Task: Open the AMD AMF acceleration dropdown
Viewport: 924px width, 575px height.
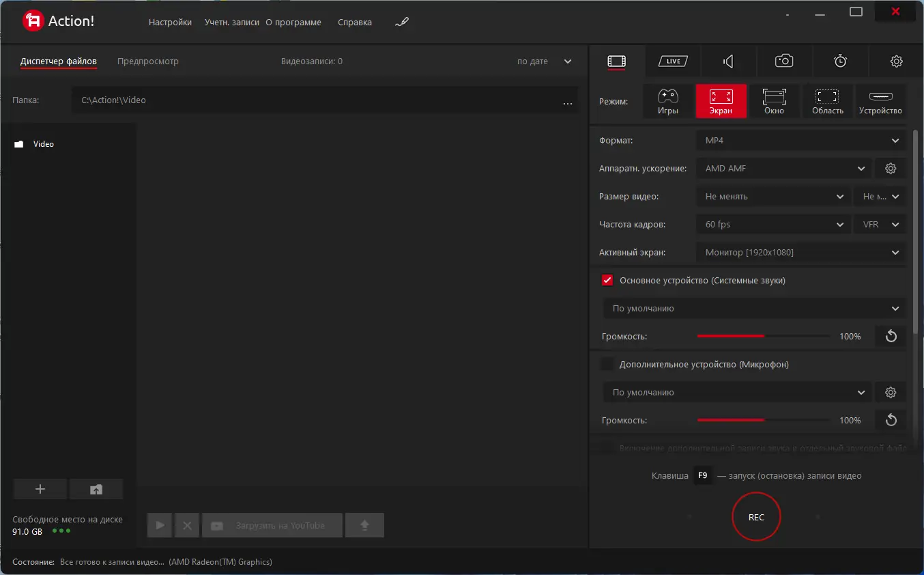Action: tap(785, 169)
